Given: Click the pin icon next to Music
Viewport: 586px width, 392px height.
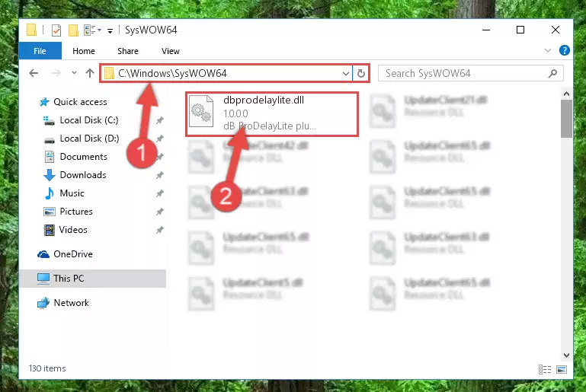Looking at the screenshot, I should point(159,193).
